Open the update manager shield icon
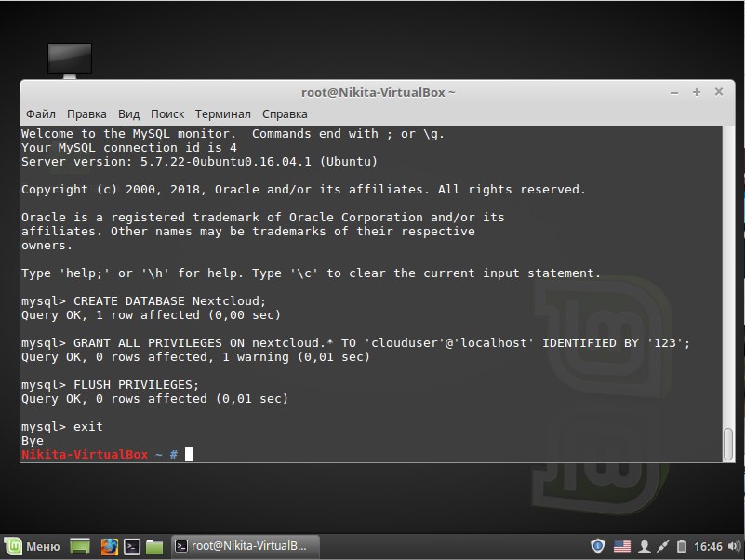The image size is (745, 560). click(x=598, y=546)
